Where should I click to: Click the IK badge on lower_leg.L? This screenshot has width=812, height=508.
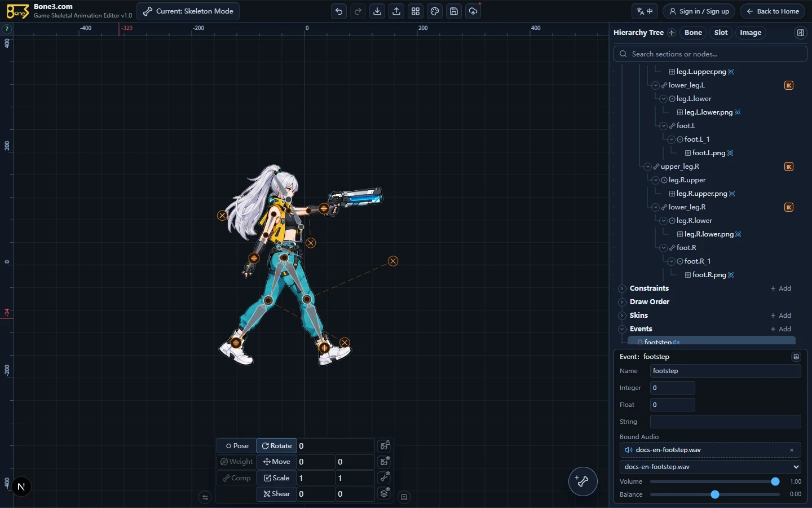click(789, 85)
